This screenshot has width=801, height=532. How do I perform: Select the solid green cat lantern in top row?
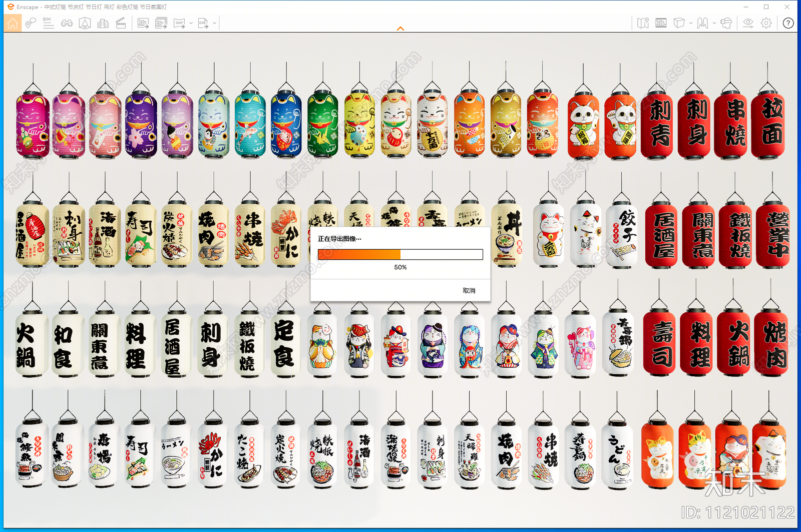point(323,125)
